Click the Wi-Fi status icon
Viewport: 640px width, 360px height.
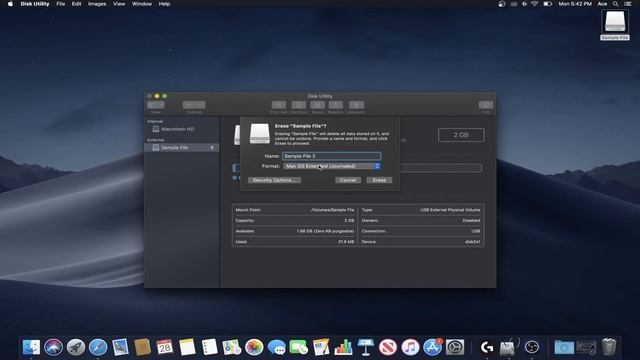click(x=535, y=4)
